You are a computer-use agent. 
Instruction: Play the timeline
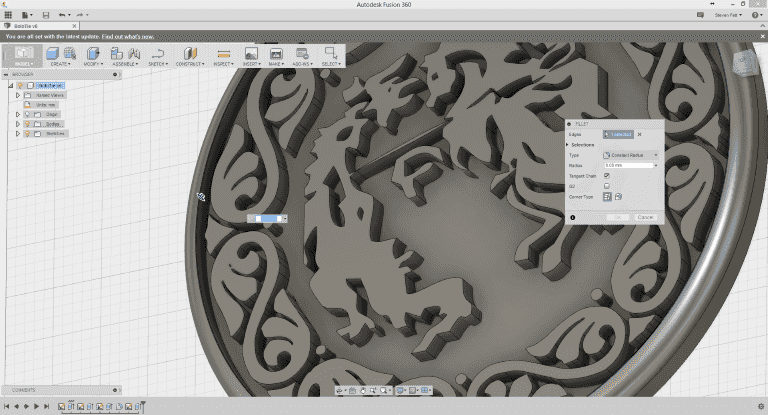click(36, 406)
